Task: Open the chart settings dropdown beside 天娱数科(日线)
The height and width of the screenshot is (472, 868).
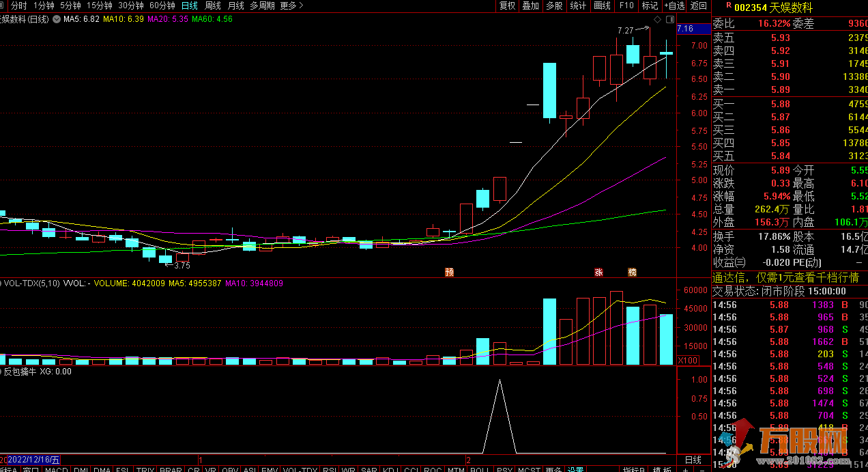Action: pyautogui.click(x=55, y=19)
